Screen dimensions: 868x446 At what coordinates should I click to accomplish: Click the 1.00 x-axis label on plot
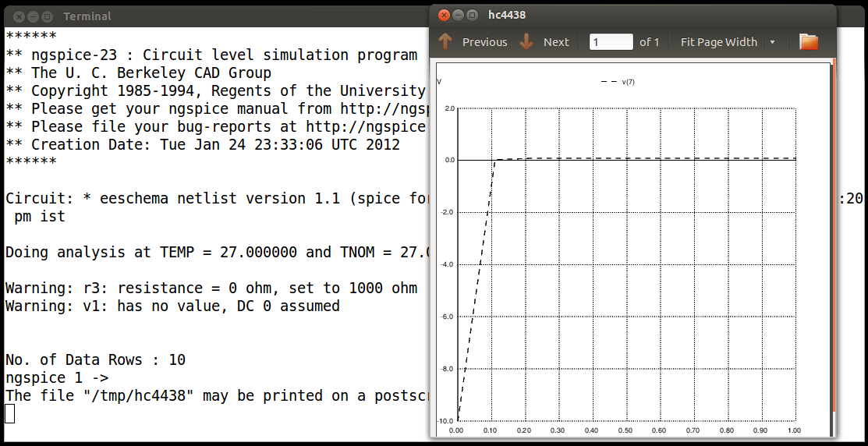(795, 430)
